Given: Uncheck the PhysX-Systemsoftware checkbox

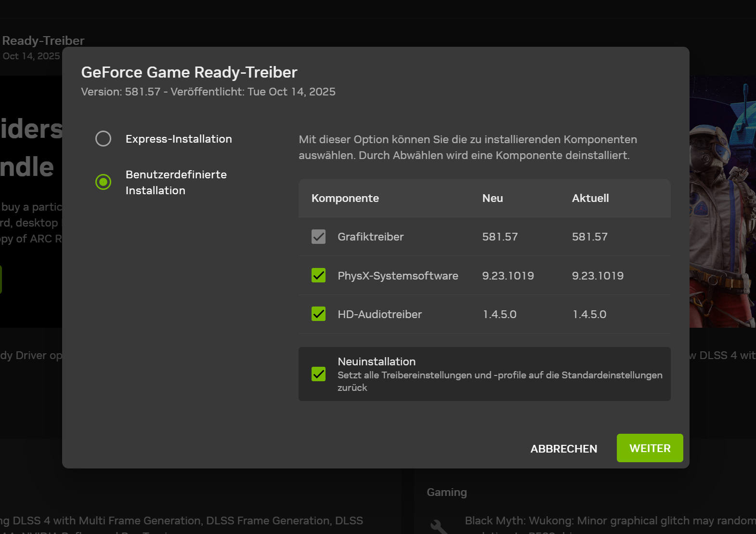Looking at the screenshot, I should 318,275.
